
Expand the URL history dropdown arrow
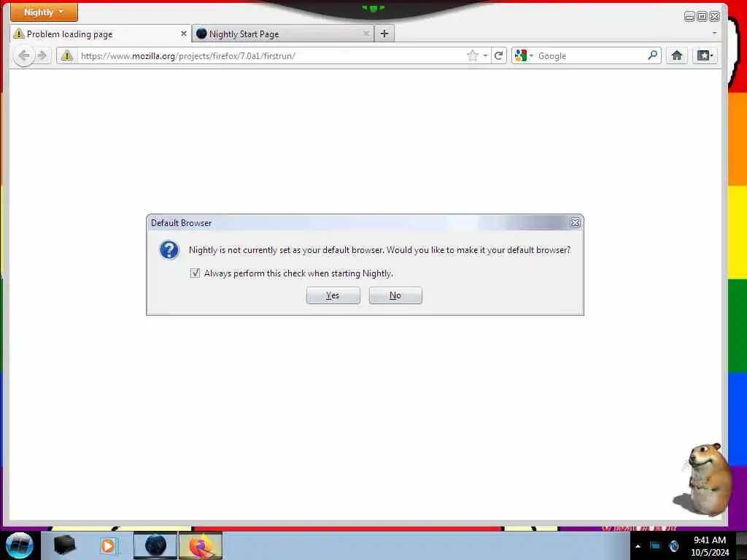click(485, 55)
